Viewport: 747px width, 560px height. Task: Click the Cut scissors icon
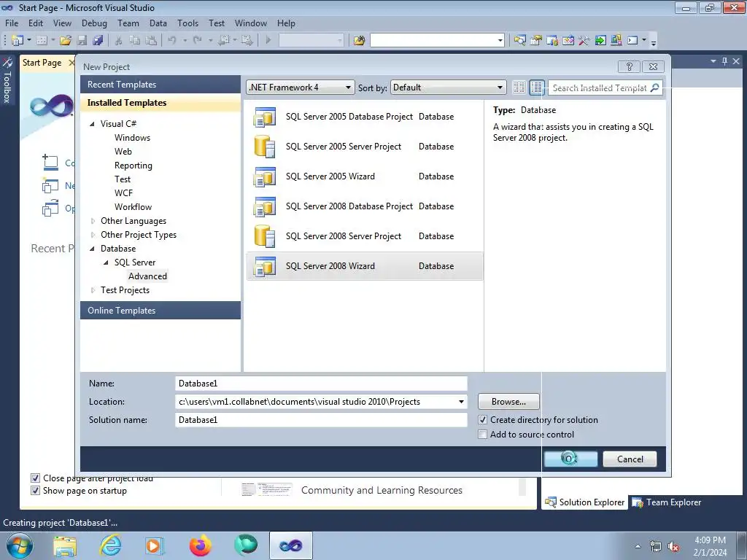click(119, 41)
